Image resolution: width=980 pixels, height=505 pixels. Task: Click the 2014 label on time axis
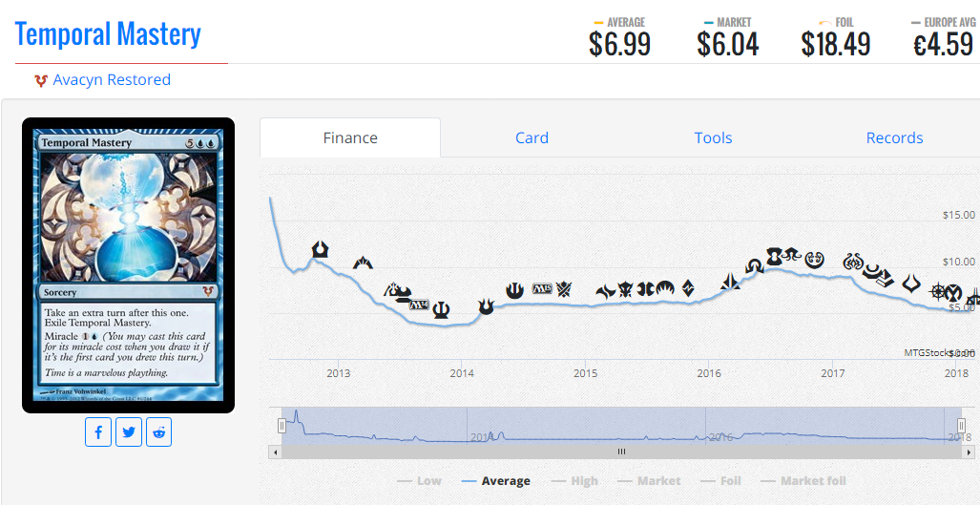point(461,374)
